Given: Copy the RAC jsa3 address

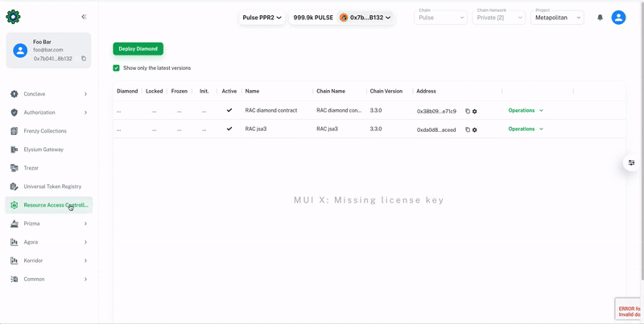Looking at the screenshot, I should [x=468, y=129].
